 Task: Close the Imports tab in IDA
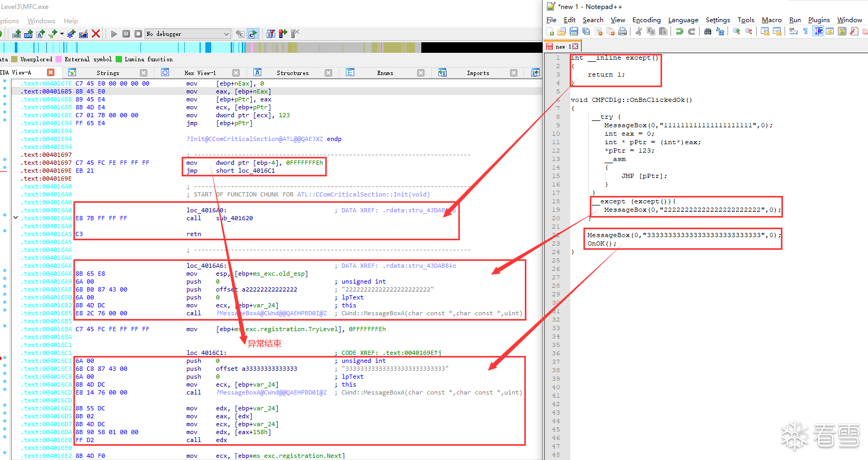(x=514, y=73)
